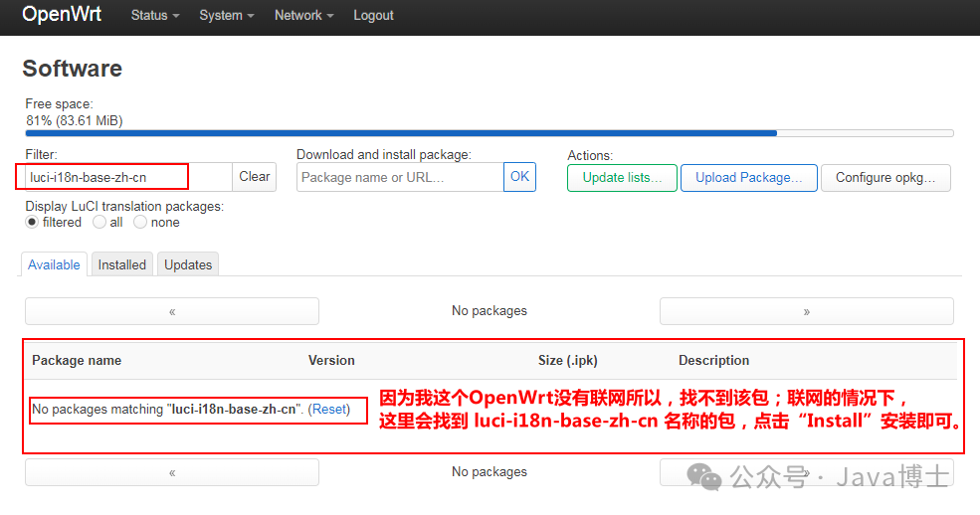The image size is (980, 515).
Task: Click Logout in the top navigation
Action: (x=373, y=16)
